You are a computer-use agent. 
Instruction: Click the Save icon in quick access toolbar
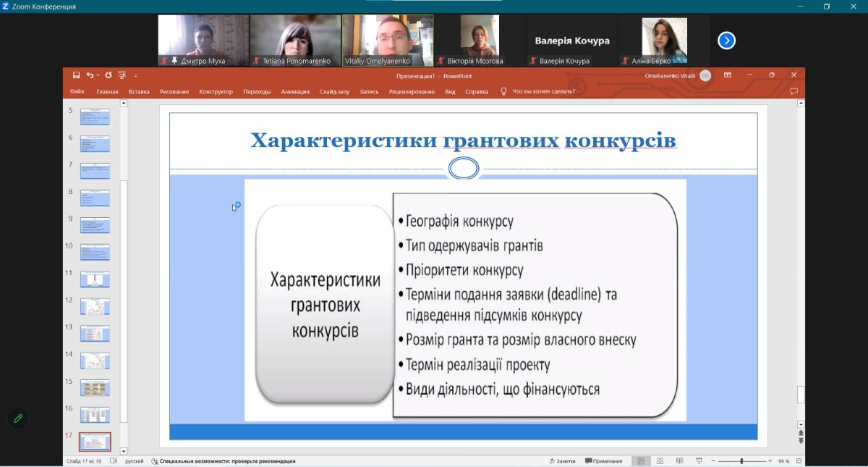[76, 75]
